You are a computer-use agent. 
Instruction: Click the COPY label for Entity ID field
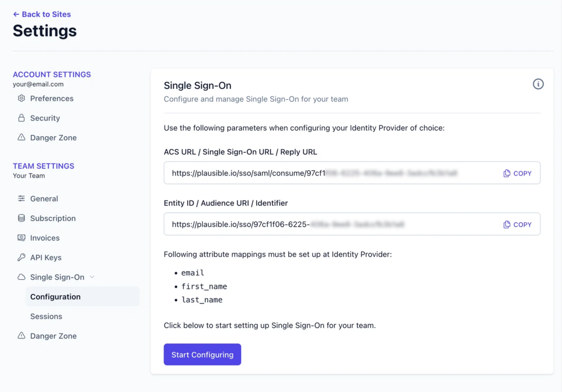[522, 225]
